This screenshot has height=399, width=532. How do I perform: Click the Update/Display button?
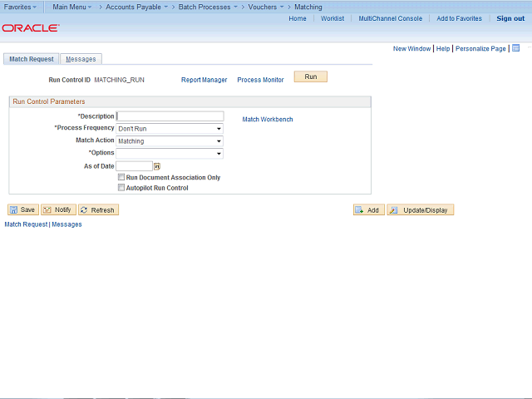click(x=421, y=210)
